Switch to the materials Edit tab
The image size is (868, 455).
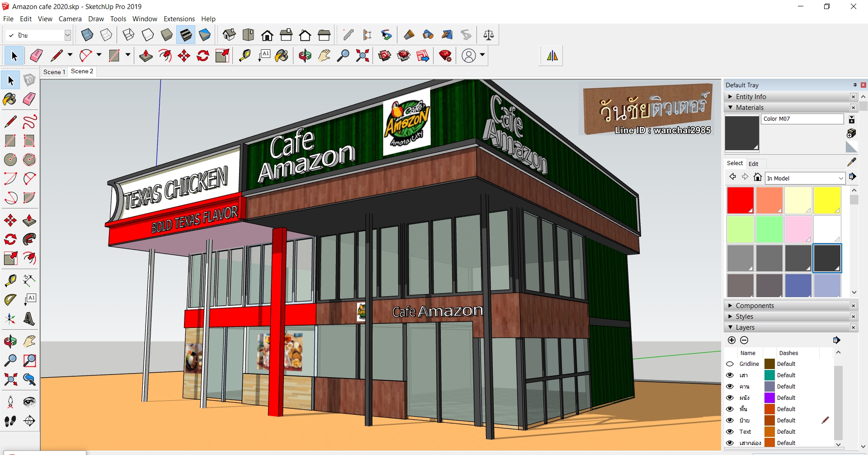753,164
